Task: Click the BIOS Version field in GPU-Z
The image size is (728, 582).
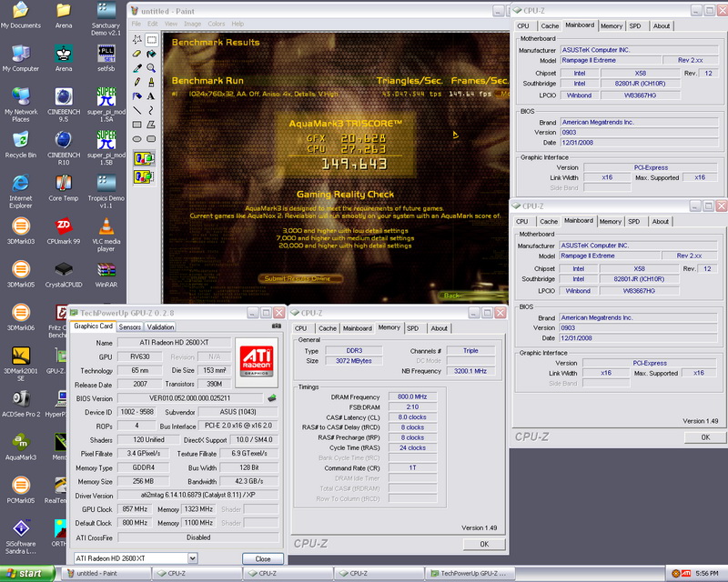Action: click(190, 398)
